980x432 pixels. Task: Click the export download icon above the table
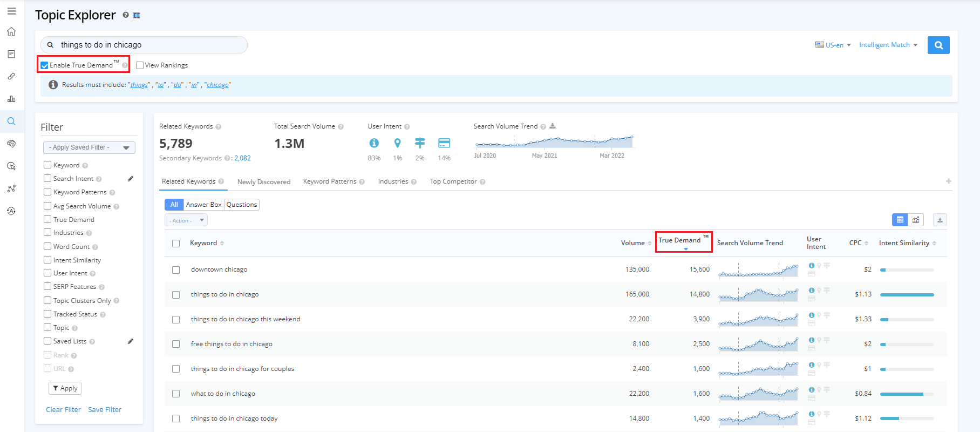click(x=940, y=220)
